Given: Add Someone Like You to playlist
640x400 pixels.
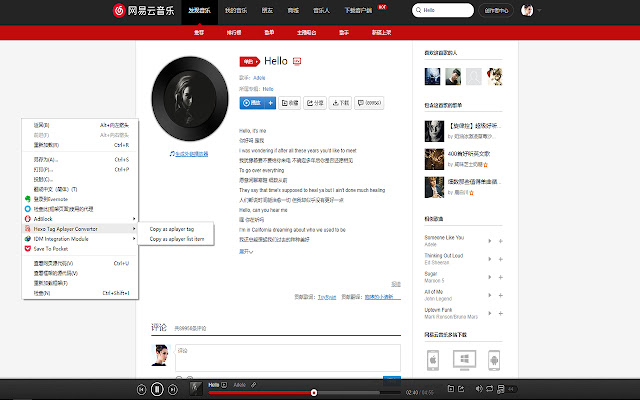Looking at the screenshot, I should (501, 241).
